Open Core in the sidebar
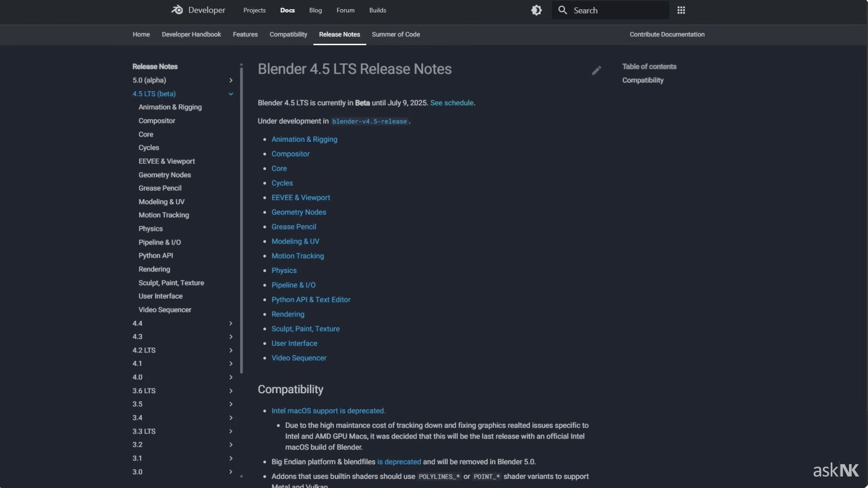The image size is (868, 488). point(146,134)
